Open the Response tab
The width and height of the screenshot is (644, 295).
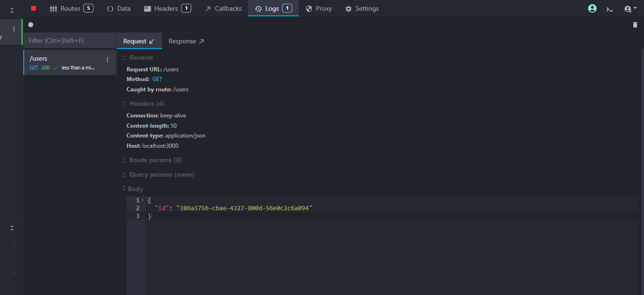(186, 41)
